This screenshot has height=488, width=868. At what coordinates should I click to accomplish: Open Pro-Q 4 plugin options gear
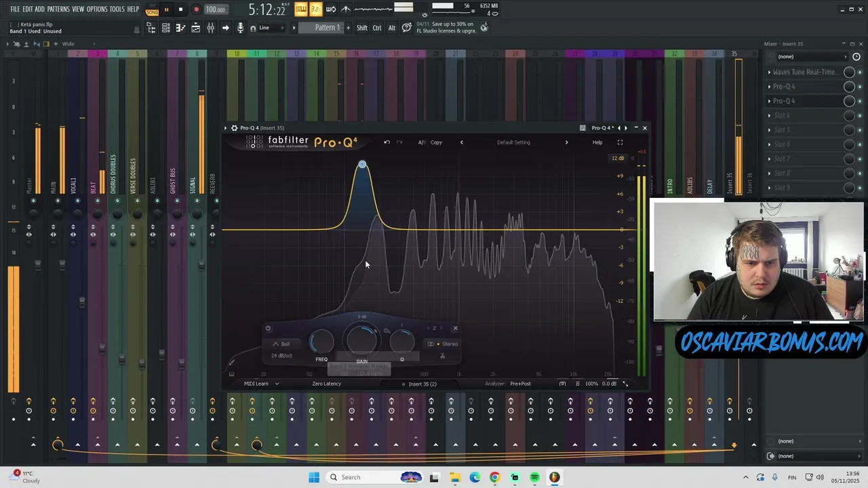(x=234, y=127)
